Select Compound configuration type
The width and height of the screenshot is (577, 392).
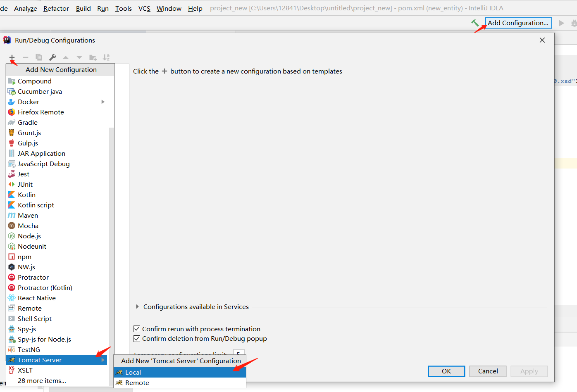57,81
